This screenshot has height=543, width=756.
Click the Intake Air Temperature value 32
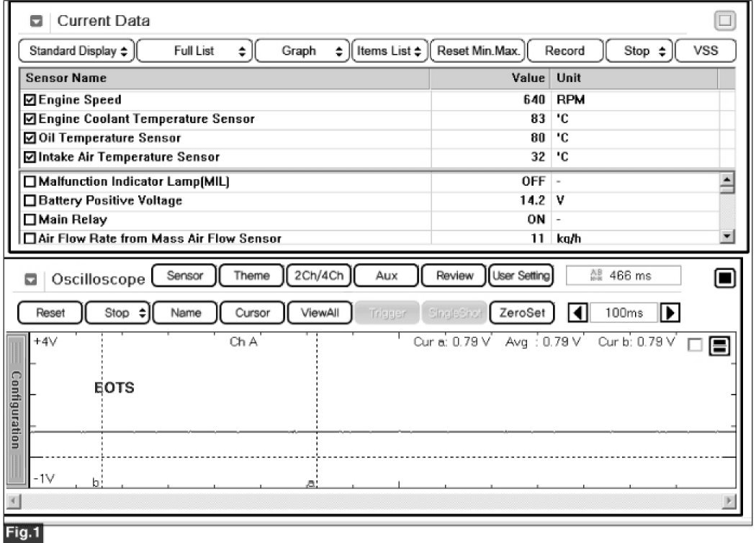tap(538, 157)
